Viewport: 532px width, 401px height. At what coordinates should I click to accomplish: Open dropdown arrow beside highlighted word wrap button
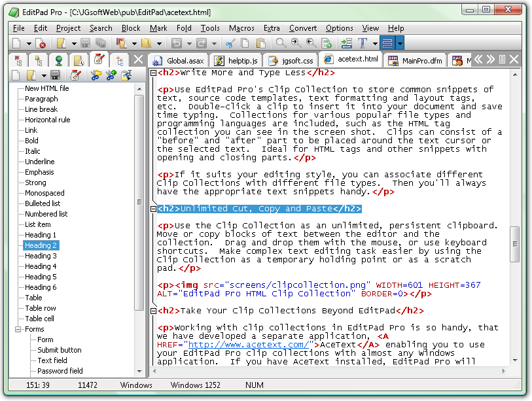click(x=400, y=43)
